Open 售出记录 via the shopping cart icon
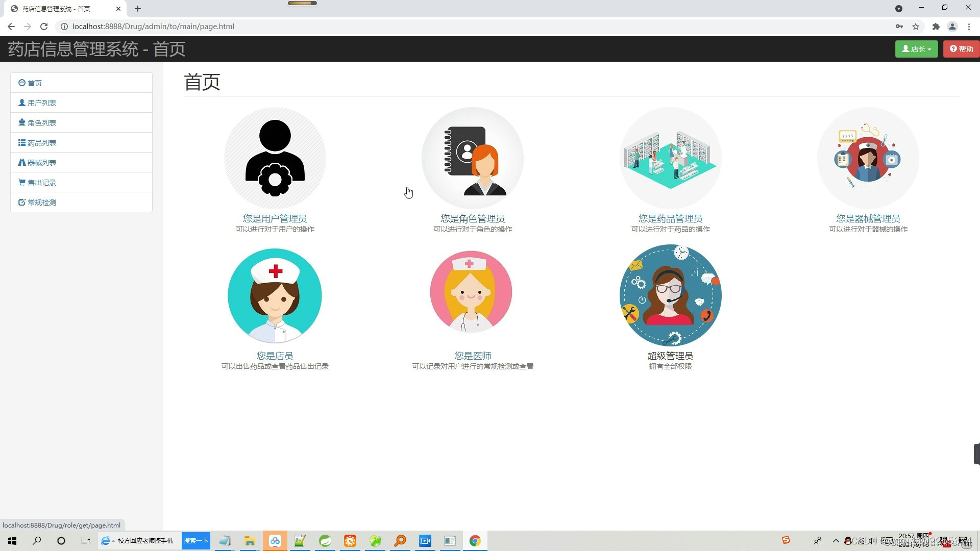The width and height of the screenshot is (980, 551). pos(21,182)
